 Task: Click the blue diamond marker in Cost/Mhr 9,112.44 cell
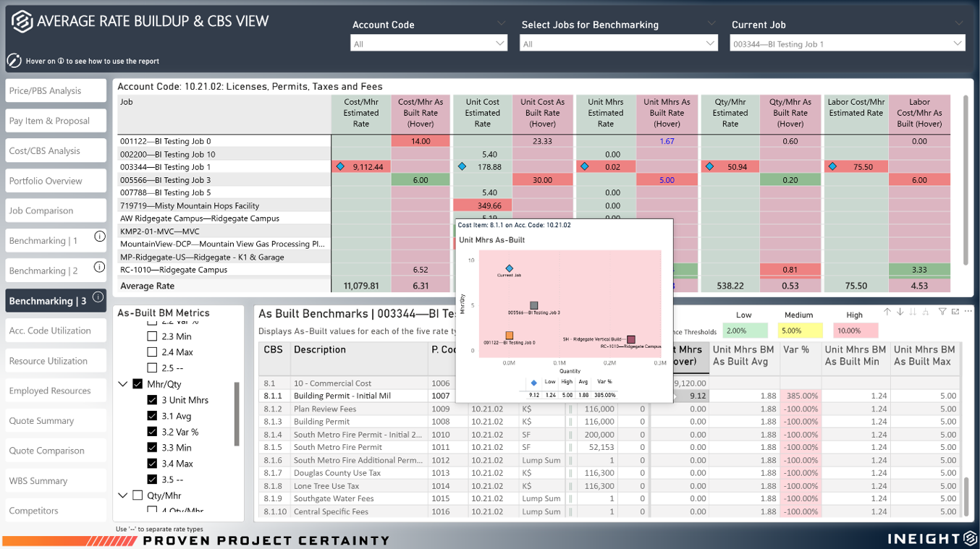coord(340,167)
